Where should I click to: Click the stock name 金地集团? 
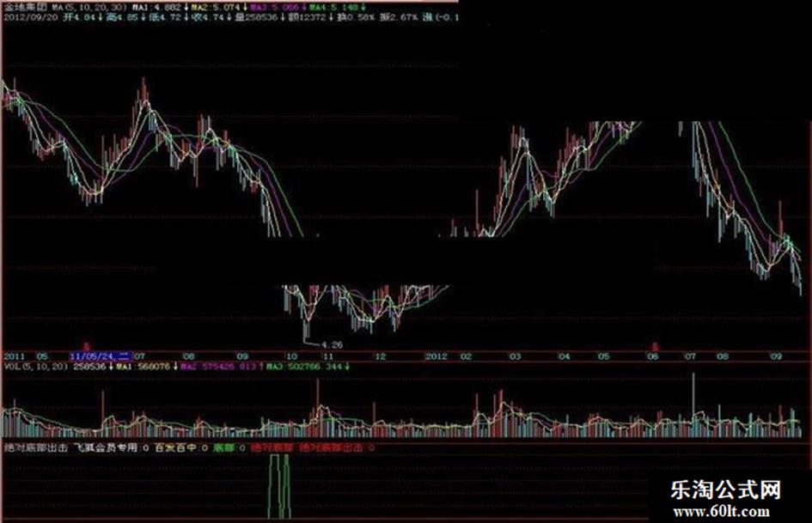pyautogui.click(x=26, y=8)
